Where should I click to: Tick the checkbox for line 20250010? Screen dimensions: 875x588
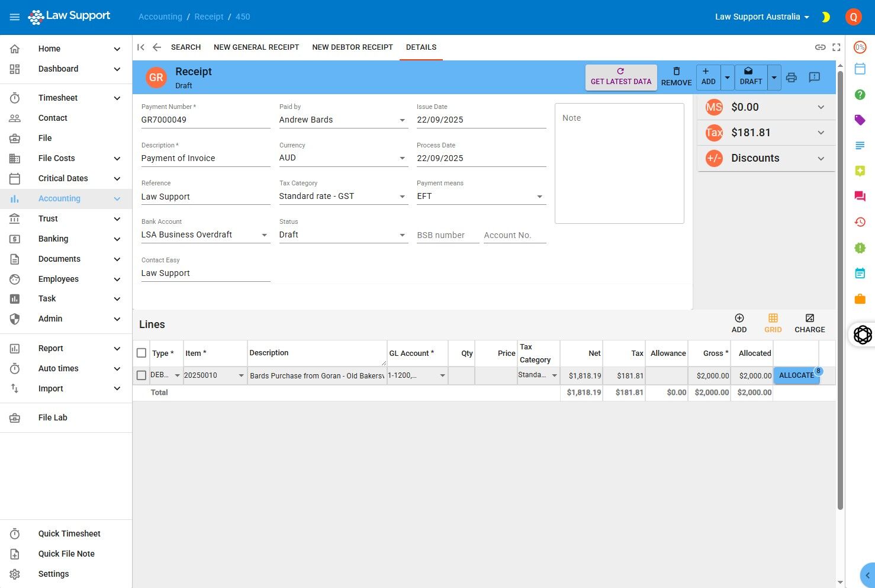pyautogui.click(x=141, y=375)
